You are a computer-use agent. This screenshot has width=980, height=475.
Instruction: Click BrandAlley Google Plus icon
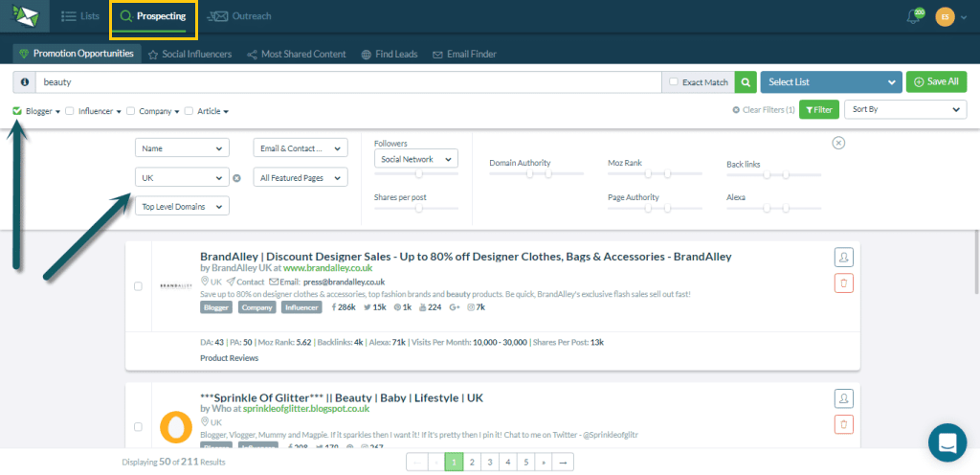[455, 306]
